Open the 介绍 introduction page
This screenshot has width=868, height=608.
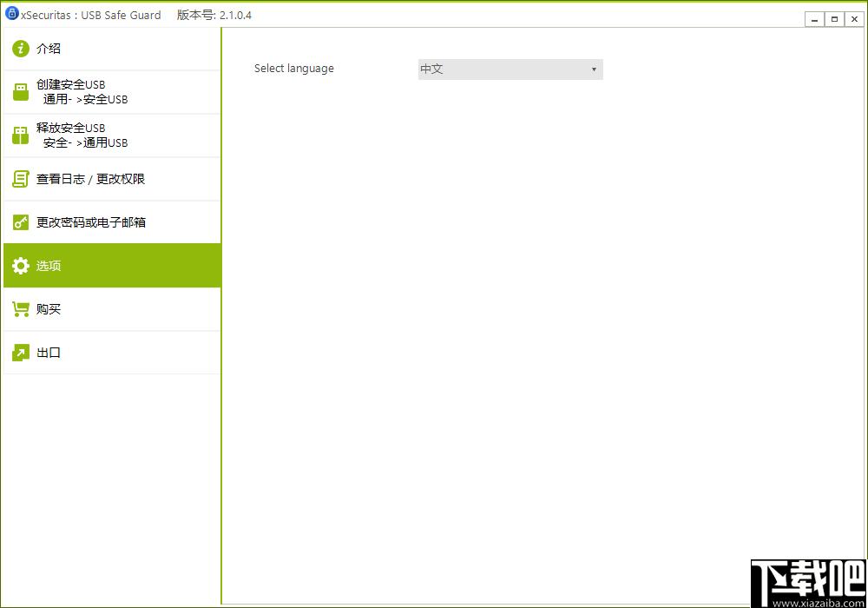(x=112, y=49)
